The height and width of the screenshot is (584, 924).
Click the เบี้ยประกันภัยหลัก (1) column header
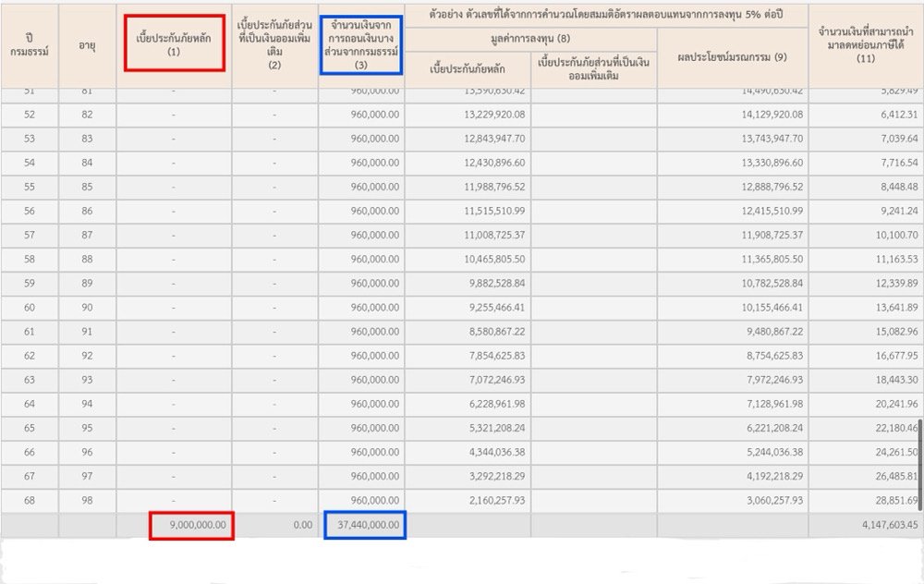(x=174, y=43)
